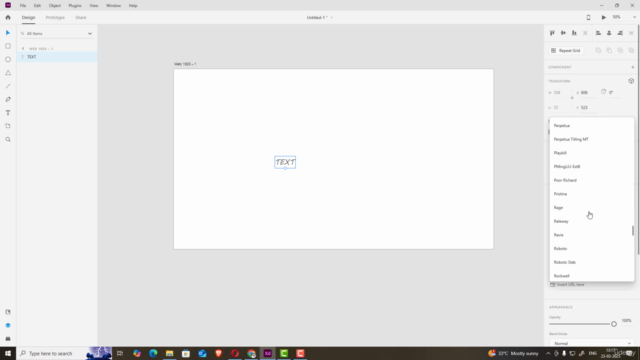Open the View menu
This screenshot has height=360, width=640.
tap(93, 6)
